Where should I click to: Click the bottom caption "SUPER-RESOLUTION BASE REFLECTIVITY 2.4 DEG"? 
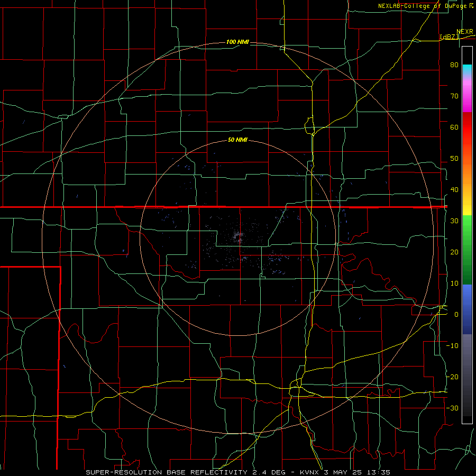[186, 472]
